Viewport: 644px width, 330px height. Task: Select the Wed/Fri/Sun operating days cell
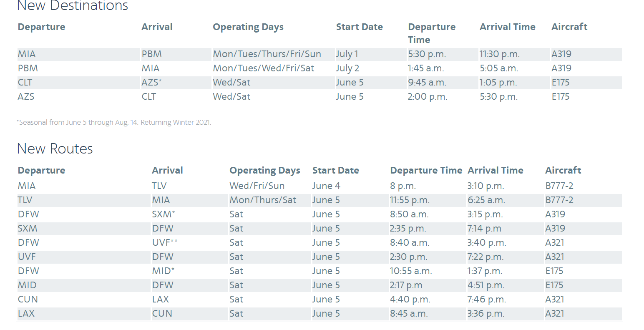tap(257, 186)
